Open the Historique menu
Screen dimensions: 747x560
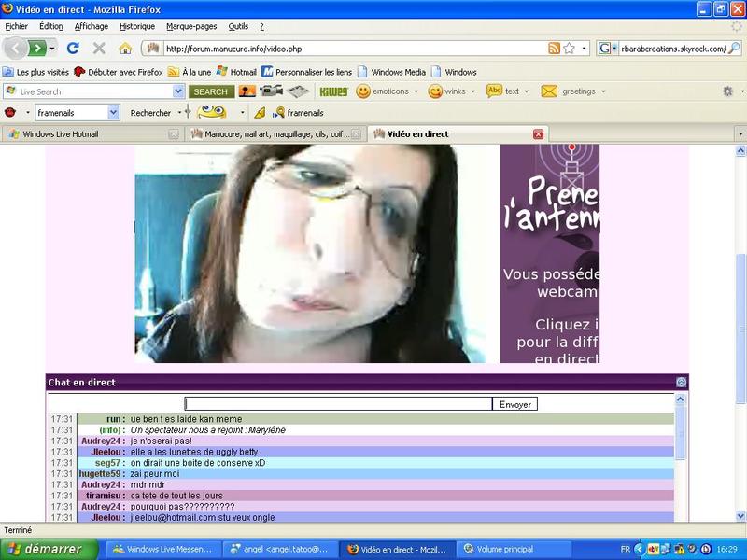(137, 26)
